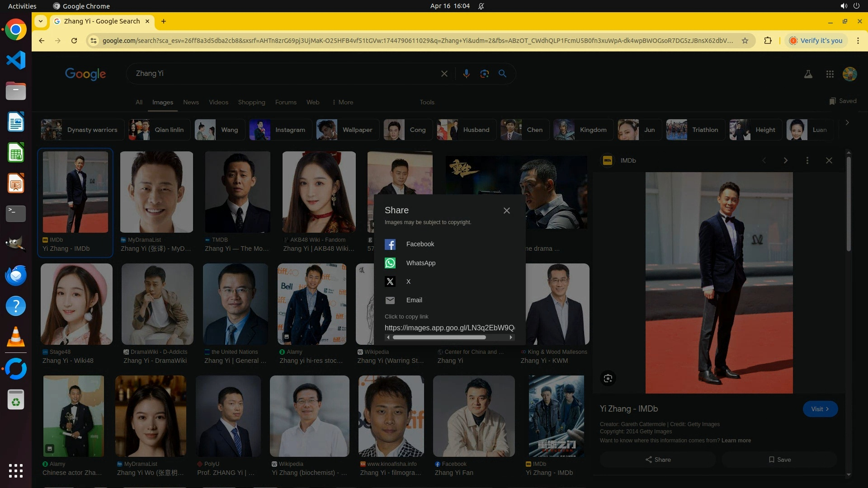Viewport: 868px width, 488px height.
Task: Expand the tab search dropdown arrow
Action: (41, 21)
